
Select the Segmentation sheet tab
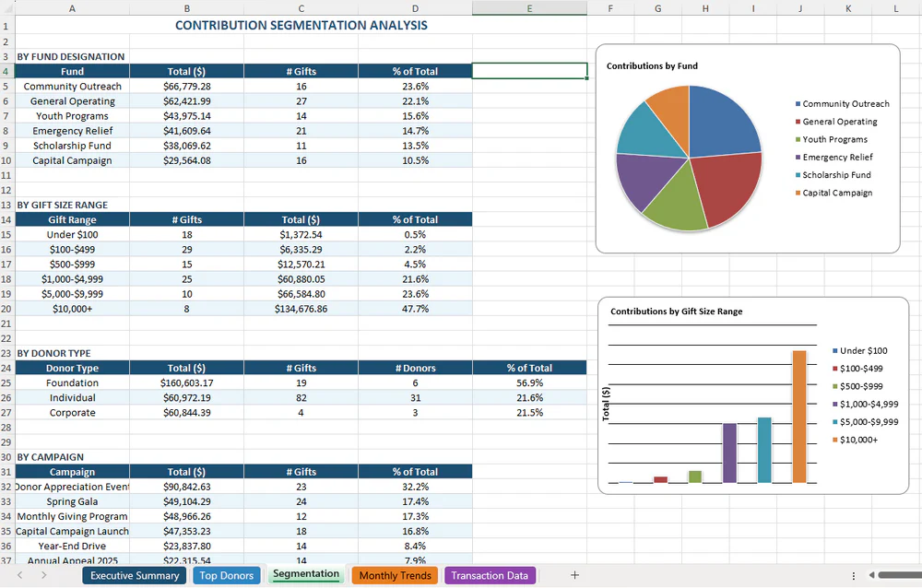306,572
